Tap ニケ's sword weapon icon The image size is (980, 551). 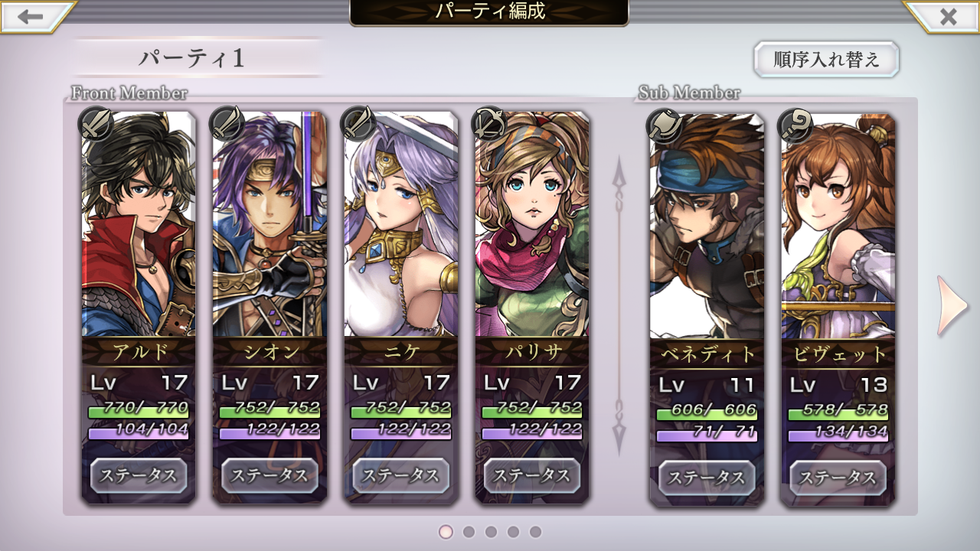point(358,124)
